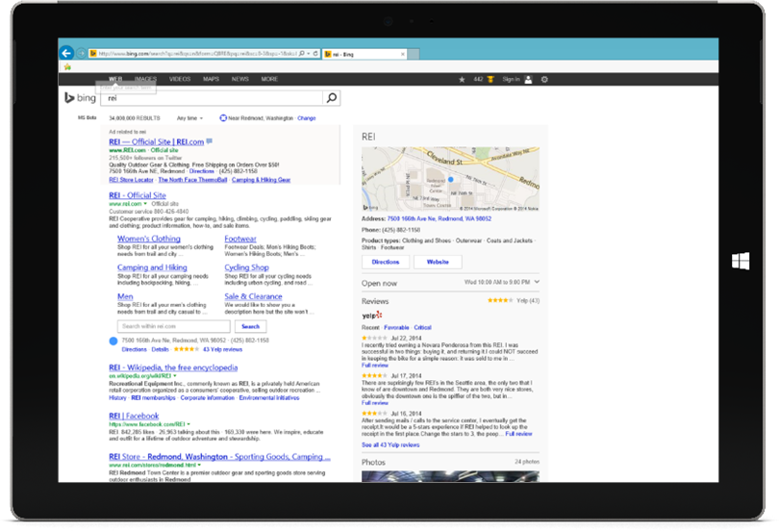Expand the facebook.com/REI URL dropdown arrow
The image size is (779, 532).
pyautogui.click(x=188, y=424)
